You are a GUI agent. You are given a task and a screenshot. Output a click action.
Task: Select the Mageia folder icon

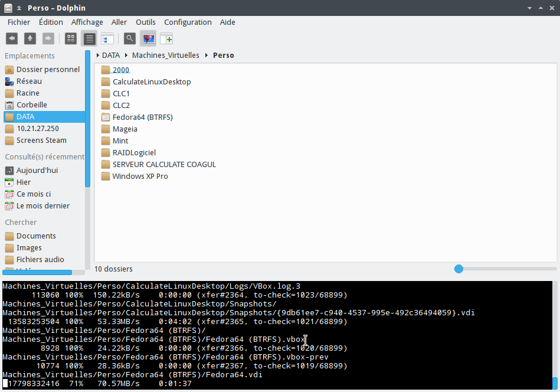[x=106, y=129]
